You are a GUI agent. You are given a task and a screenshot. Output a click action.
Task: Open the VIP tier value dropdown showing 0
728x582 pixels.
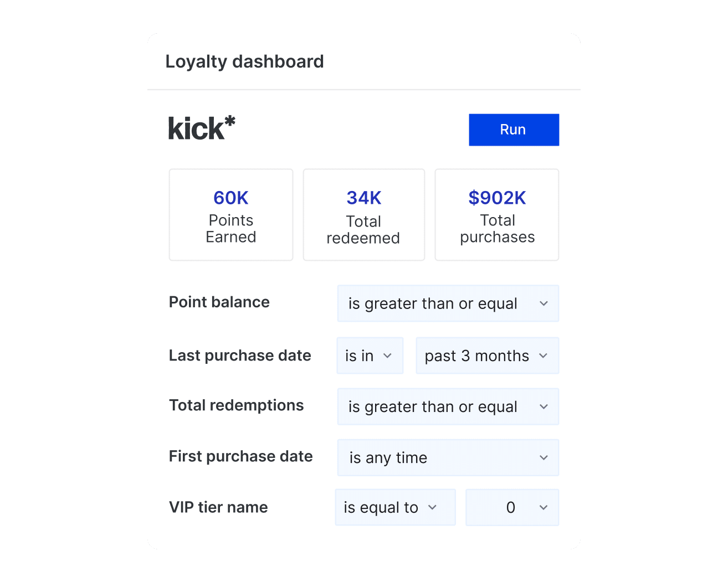pyautogui.click(x=511, y=507)
